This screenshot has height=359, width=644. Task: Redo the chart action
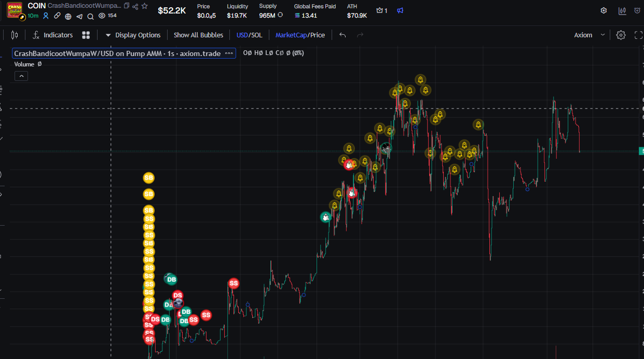coord(360,35)
